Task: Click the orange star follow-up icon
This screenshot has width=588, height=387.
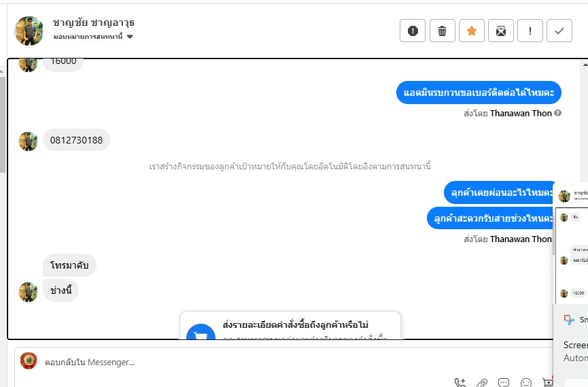Action: (x=472, y=31)
